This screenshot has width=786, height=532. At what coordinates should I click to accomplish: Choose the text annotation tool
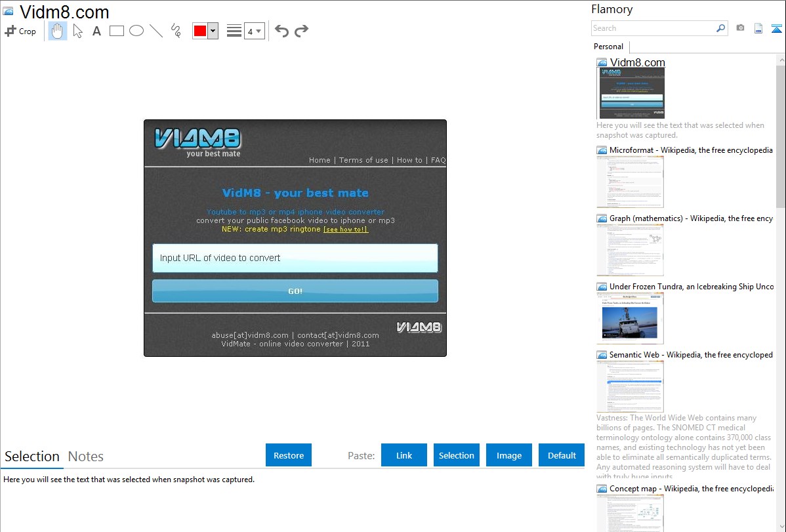click(x=96, y=31)
